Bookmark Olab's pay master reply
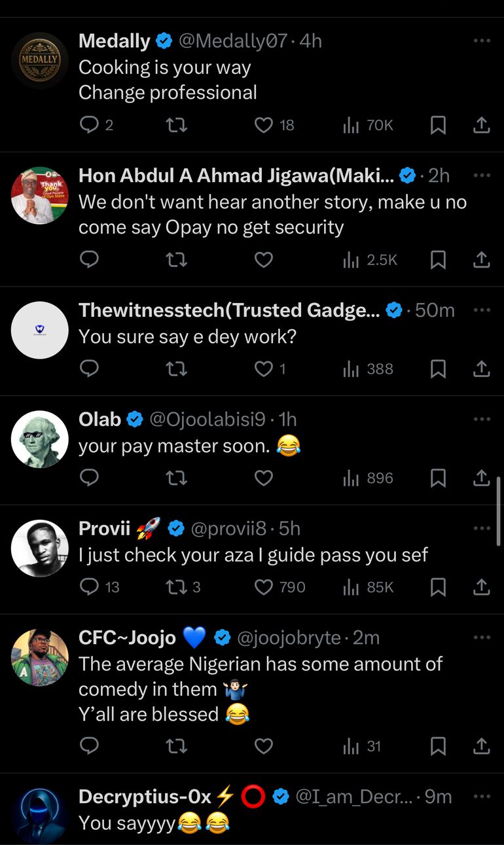 (x=438, y=478)
